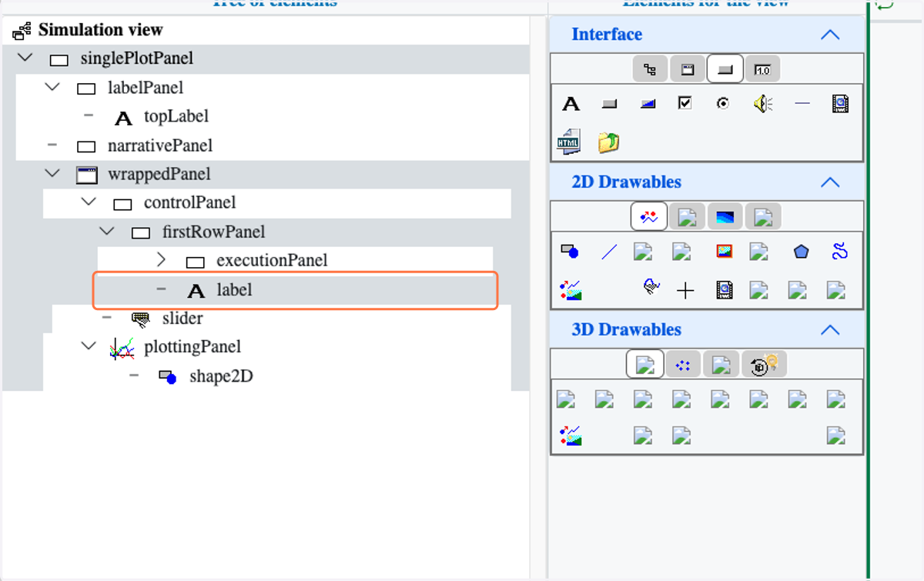
Task: Click the Interface section heading
Action: pos(607,35)
